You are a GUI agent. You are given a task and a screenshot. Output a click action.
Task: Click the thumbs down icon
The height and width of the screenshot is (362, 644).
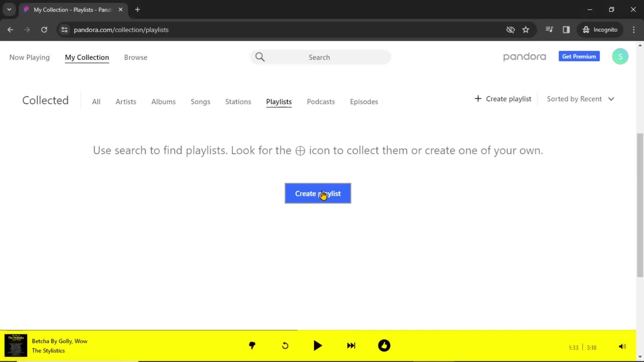[252, 346]
